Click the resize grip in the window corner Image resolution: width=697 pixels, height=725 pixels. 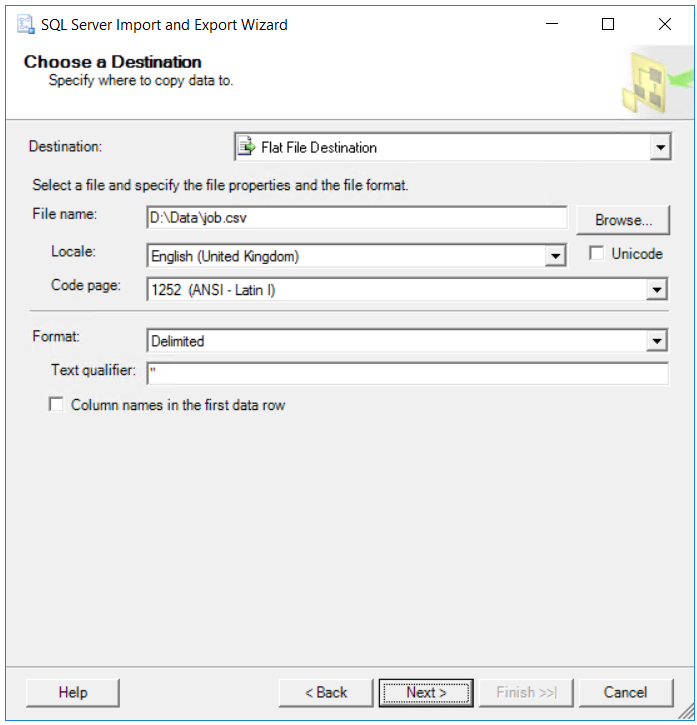(686, 712)
